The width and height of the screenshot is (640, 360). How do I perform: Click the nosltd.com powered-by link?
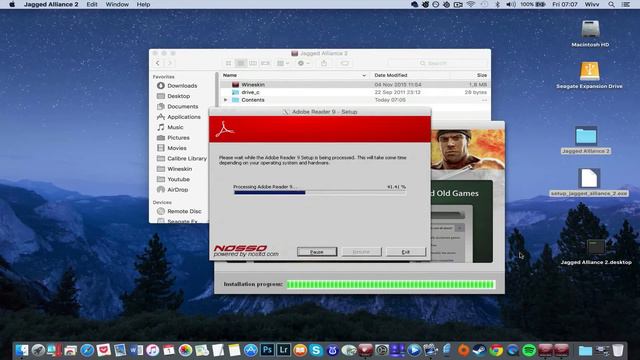coord(246,254)
